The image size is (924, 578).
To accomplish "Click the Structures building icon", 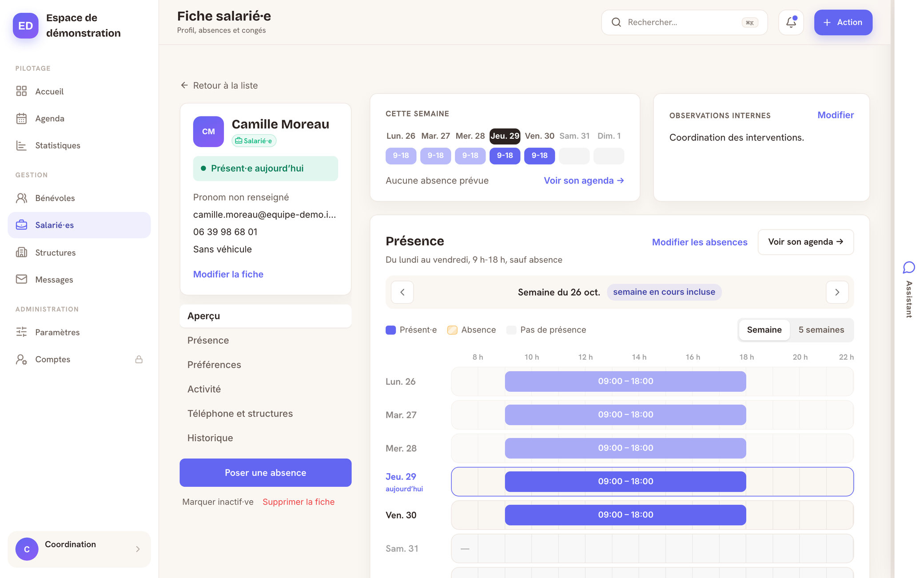I will (x=21, y=252).
